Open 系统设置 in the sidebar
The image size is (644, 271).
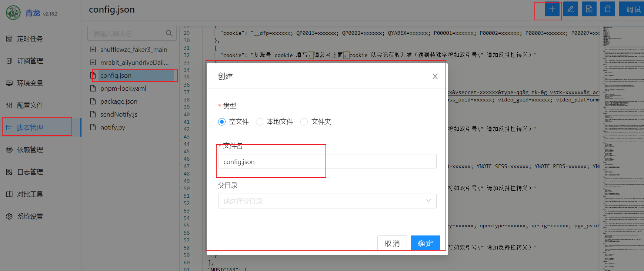[x=41, y=216]
